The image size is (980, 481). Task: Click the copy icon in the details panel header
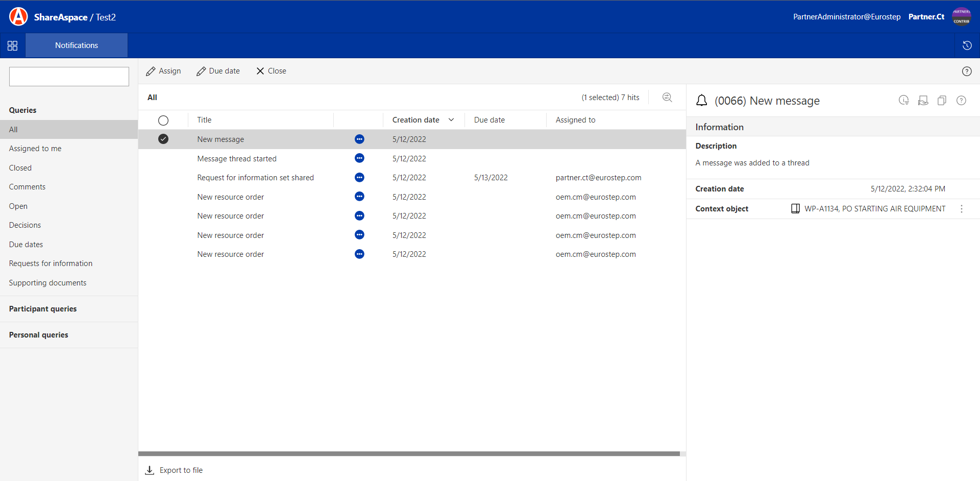point(942,101)
